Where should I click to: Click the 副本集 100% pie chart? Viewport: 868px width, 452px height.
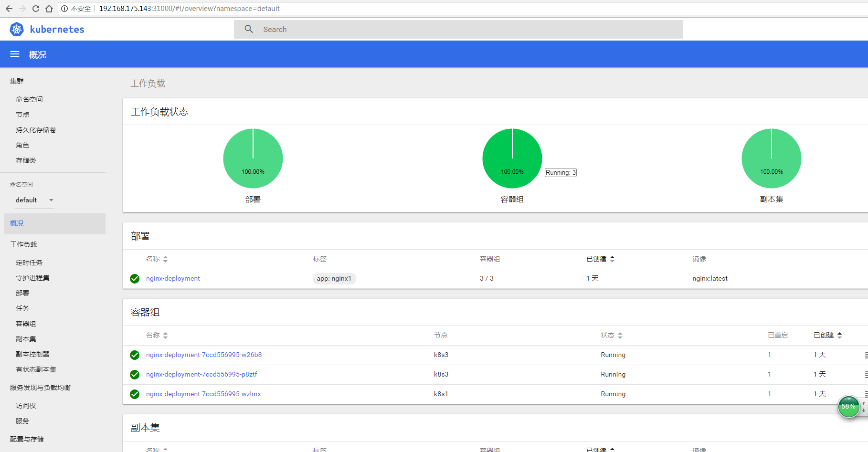pos(772,158)
